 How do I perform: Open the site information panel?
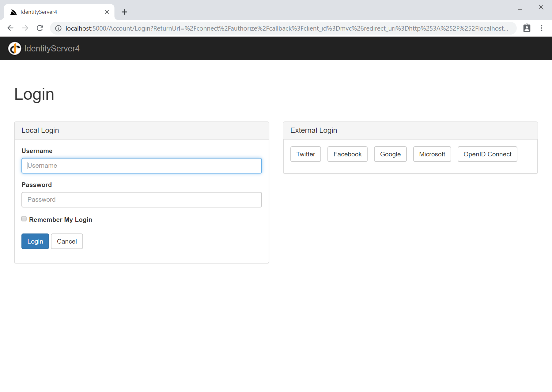pos(58,28)
